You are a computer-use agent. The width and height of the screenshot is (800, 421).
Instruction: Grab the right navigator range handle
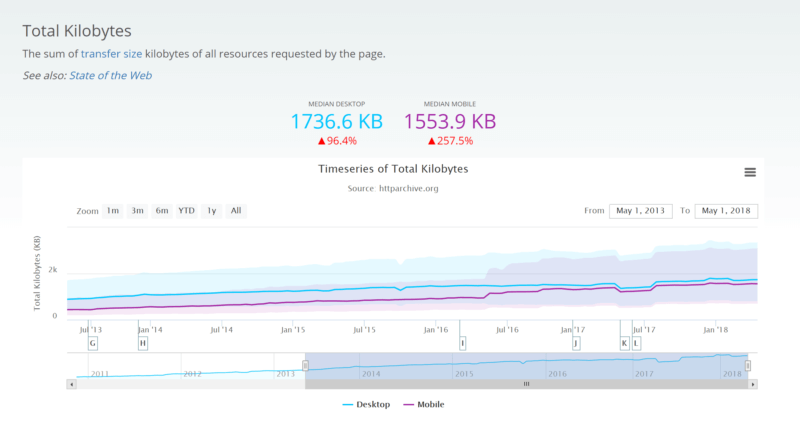pyautogui.click(x=747, y=366)
